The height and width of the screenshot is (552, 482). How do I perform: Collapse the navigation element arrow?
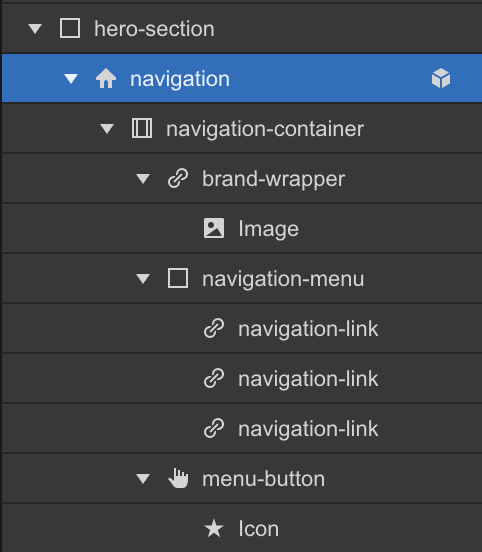click(x=71, y=79)
